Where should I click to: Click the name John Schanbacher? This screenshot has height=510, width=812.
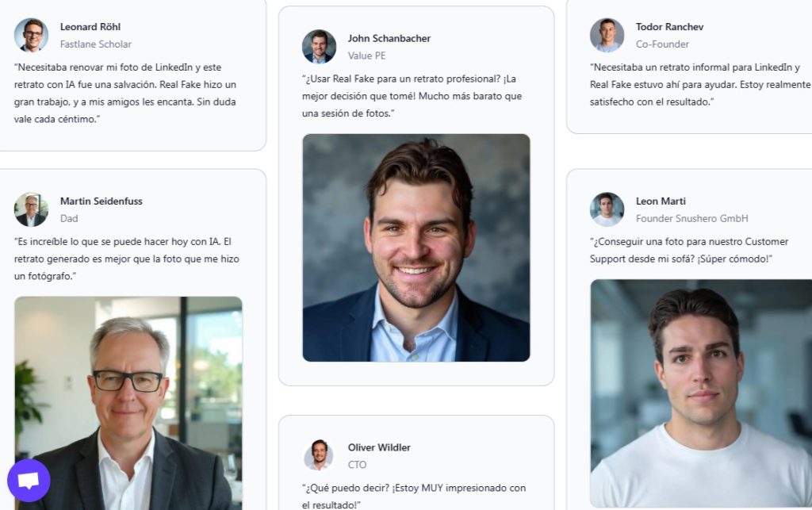tap(389, 39)
